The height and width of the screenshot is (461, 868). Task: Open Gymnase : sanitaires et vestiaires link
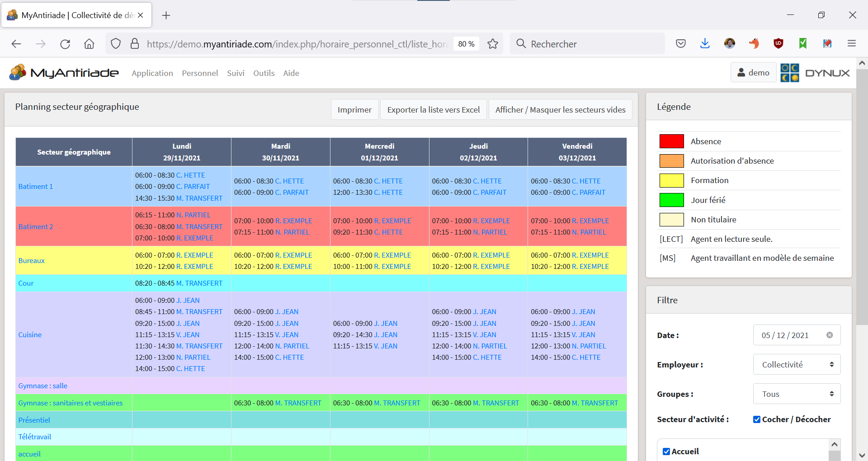pos(71,403)
